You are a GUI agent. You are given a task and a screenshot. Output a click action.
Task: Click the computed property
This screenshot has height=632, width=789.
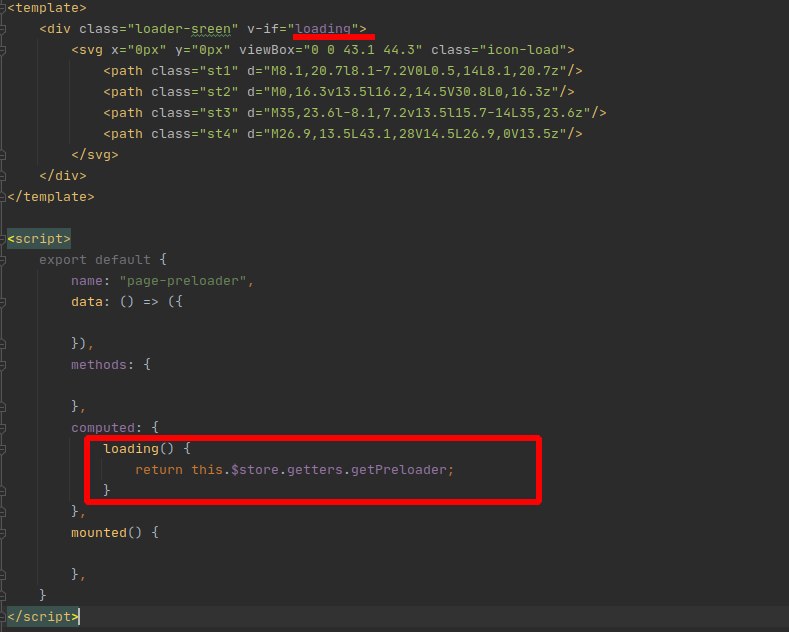click(103, 428)
